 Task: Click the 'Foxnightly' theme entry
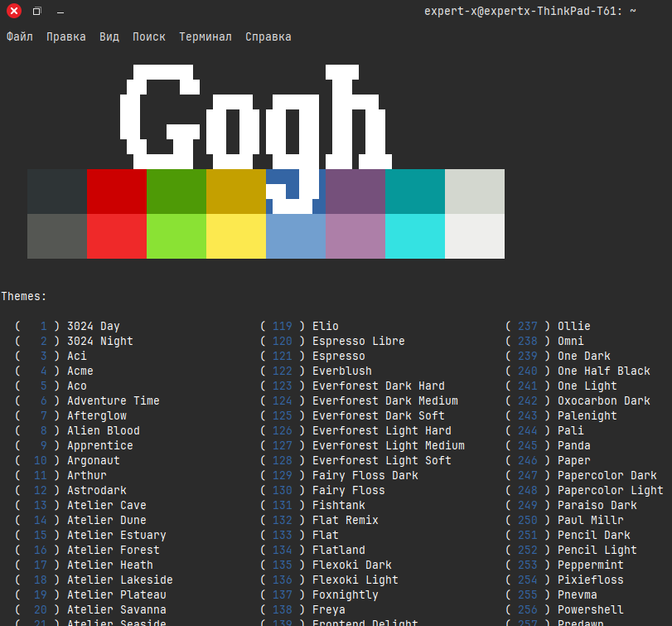pyautogui.click(x=345, y=594)
